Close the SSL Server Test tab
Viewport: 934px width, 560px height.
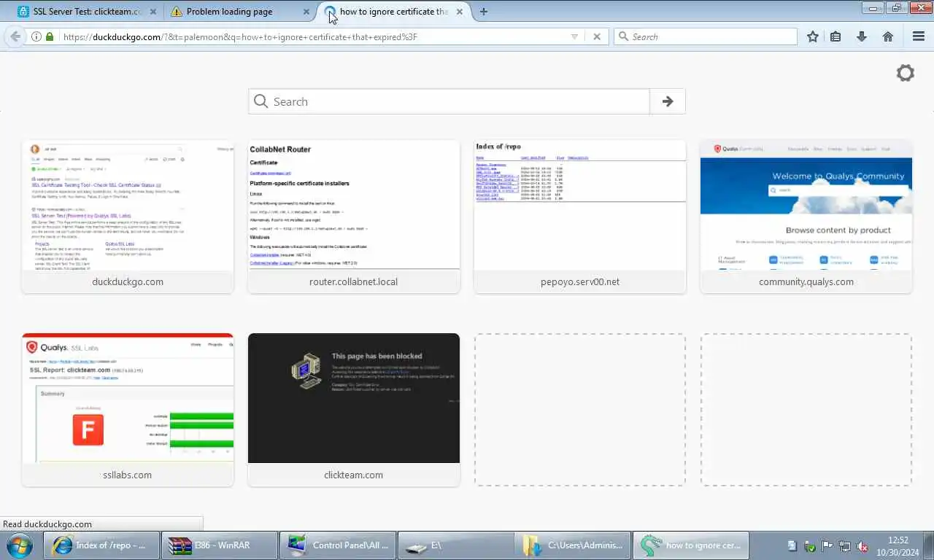click(x=153, y=12)
